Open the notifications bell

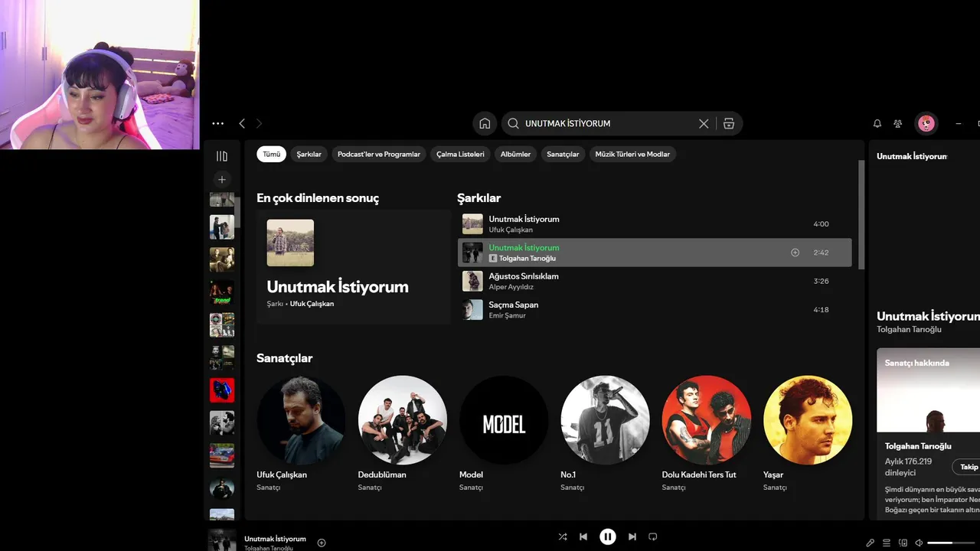[877, 123]
